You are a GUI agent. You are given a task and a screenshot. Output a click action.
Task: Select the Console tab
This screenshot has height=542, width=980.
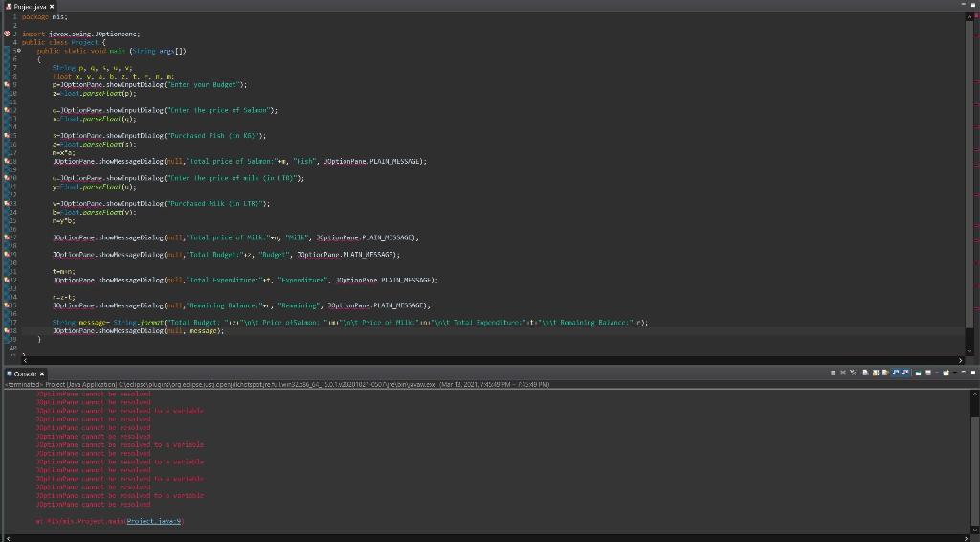[x=23, y=373]
